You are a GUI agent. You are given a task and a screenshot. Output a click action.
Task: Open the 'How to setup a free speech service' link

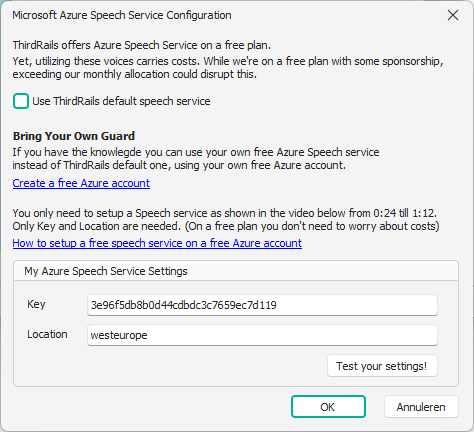157,243
